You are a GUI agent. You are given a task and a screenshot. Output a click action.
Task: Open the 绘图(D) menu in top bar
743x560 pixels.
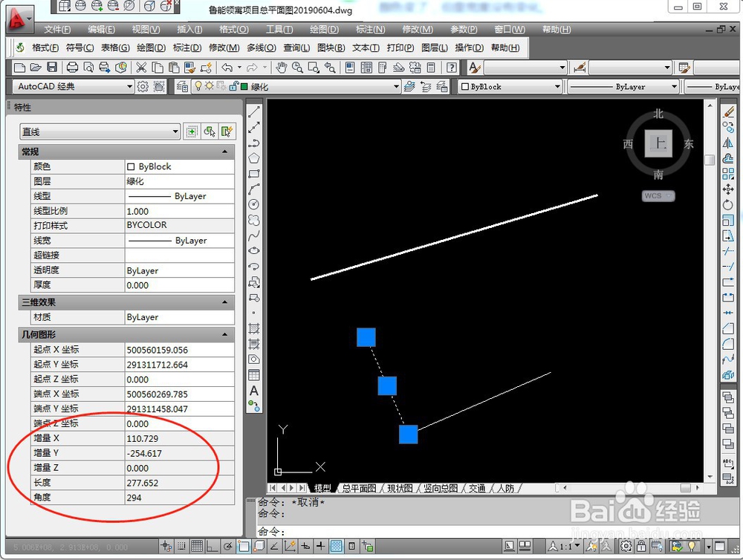(324, 30)
